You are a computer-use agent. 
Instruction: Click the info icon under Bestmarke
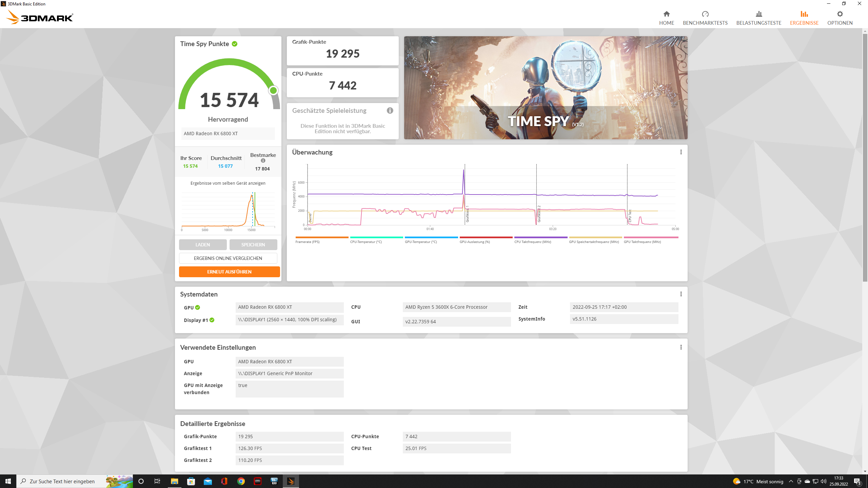[263, 161]
